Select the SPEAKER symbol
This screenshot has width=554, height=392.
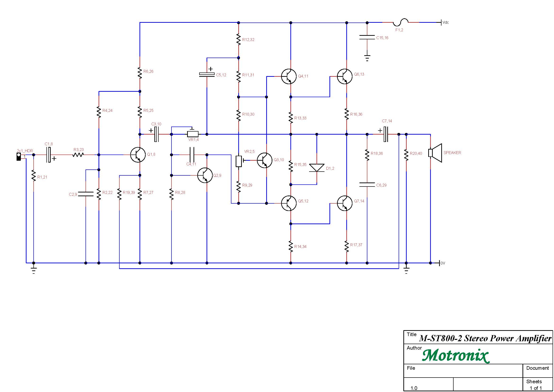(x=435, y=153)
